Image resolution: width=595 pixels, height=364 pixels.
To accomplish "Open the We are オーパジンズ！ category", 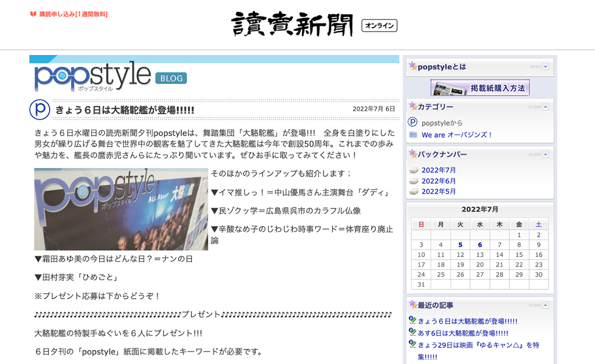I will 457,135.
